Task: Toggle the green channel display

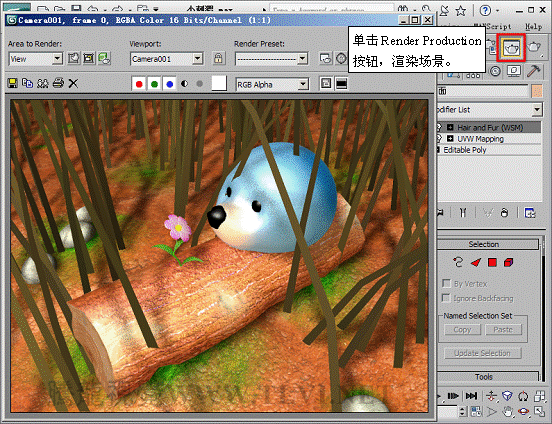Action: tap(154, 84)
